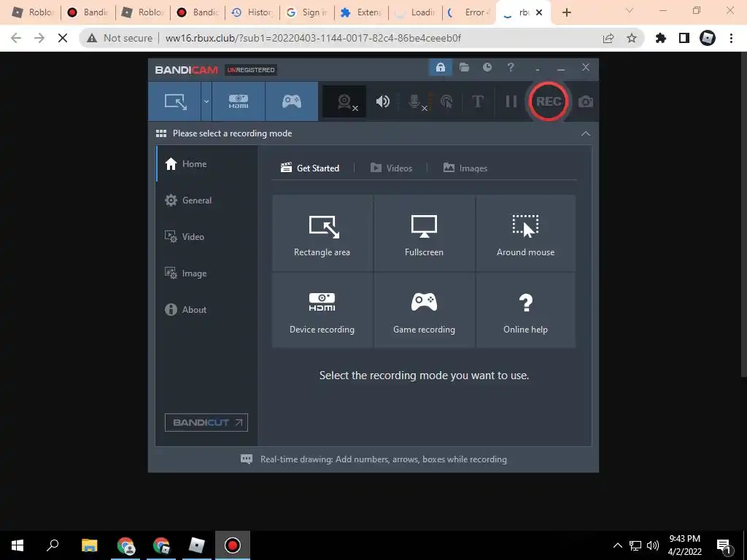Click the Real-time drawing tip message
This screenshot has height=560, width=747.
click(373, 459)
